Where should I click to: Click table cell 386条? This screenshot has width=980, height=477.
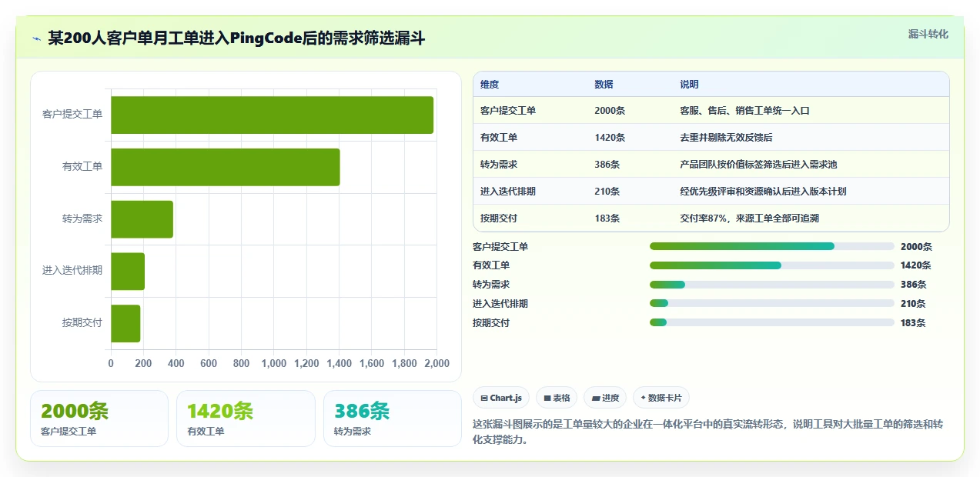tap(607, 165)
